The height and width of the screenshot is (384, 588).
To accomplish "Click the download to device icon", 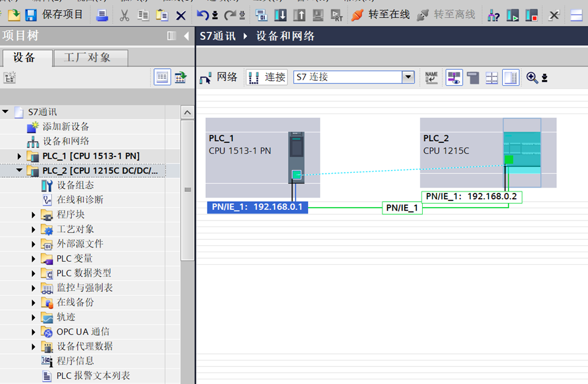I will [x=280, y=15].
